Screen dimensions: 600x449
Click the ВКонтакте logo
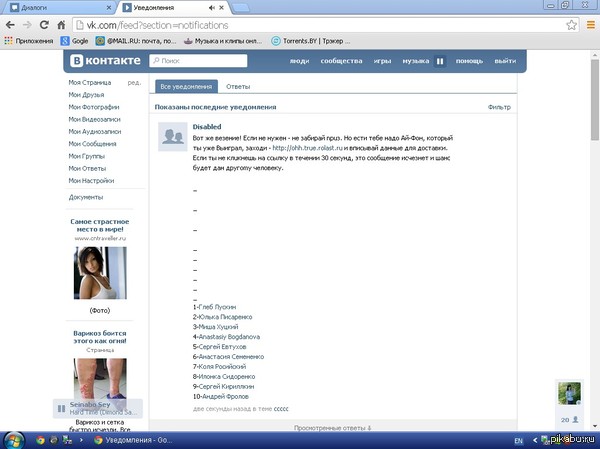[105, 60]
